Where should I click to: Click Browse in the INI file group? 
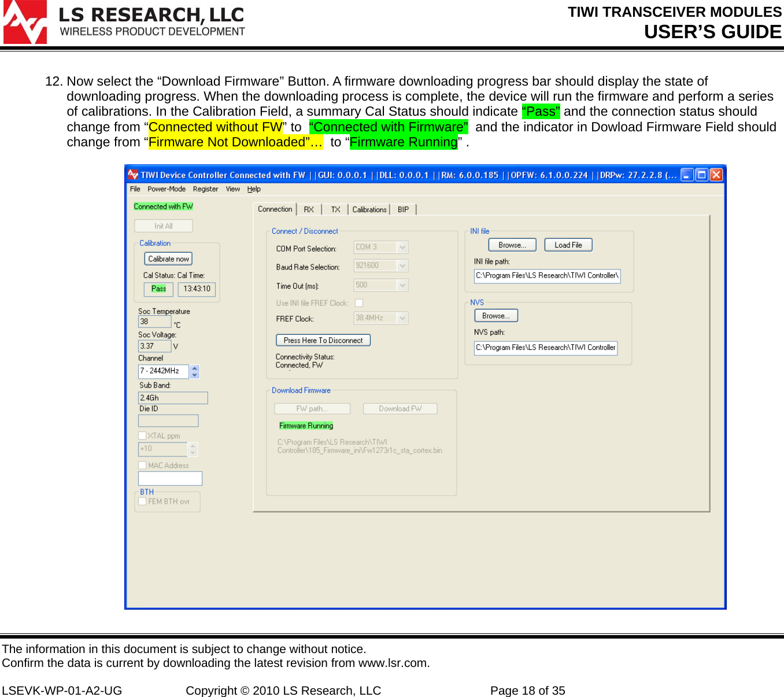point(512,245)
